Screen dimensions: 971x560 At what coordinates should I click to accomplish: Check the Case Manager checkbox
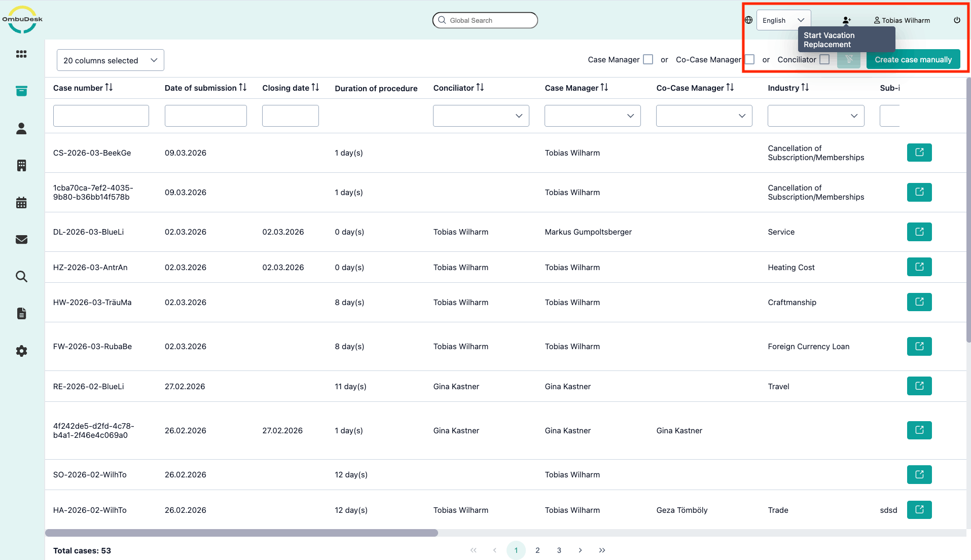click(648, 60)
